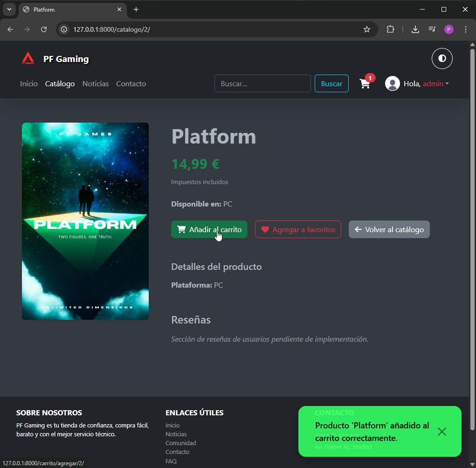Open browser downloads icon
Screen dimensions: 476x468
pos(415,29)
